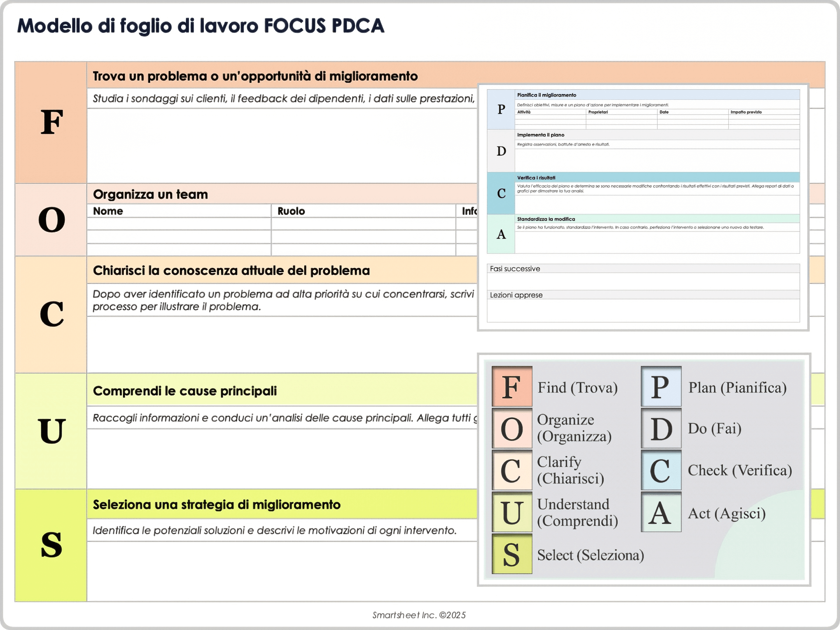Click the text 'Dopo aver identificato un problema...'
This screenshot has height=630, width=840.
pyautogui.click(x=283, y=300)
